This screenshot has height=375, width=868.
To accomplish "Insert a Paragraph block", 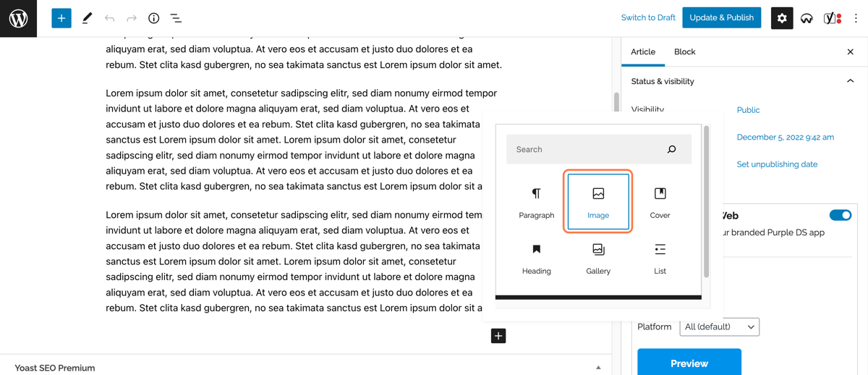I will (537, 202).
